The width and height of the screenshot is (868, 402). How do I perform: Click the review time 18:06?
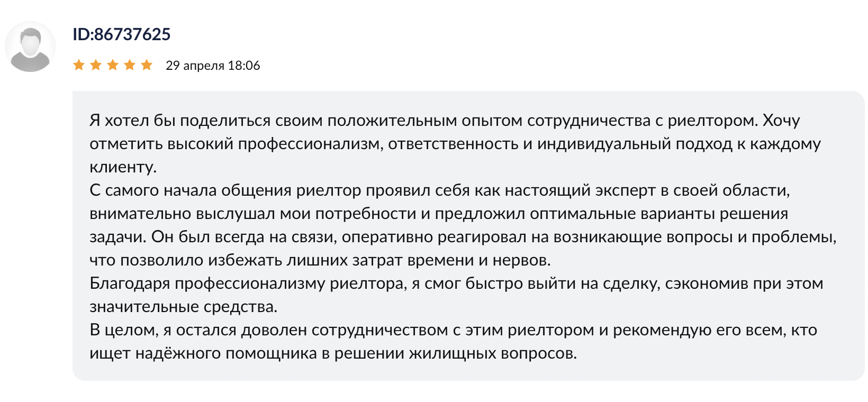[x=244, y=66]
